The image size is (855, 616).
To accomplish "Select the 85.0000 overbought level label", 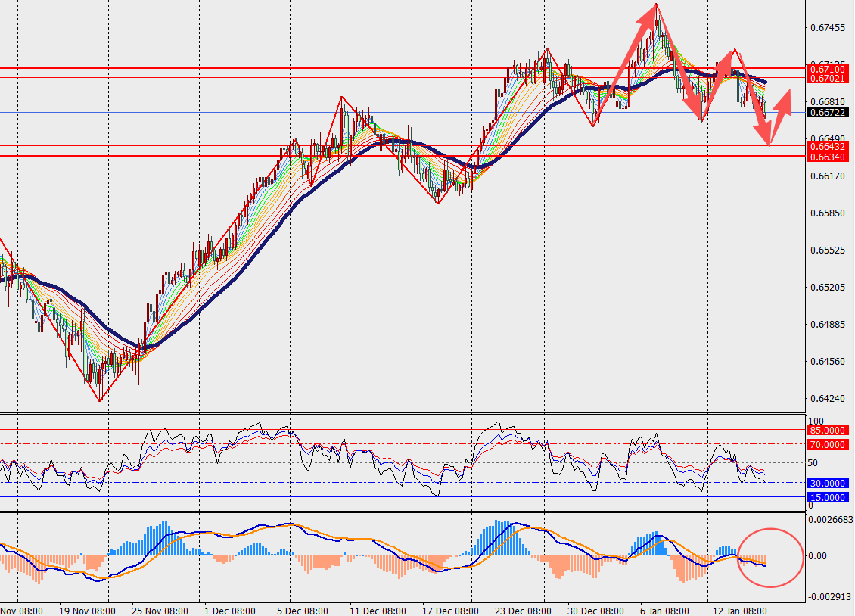I will click(x=826, y=430).
